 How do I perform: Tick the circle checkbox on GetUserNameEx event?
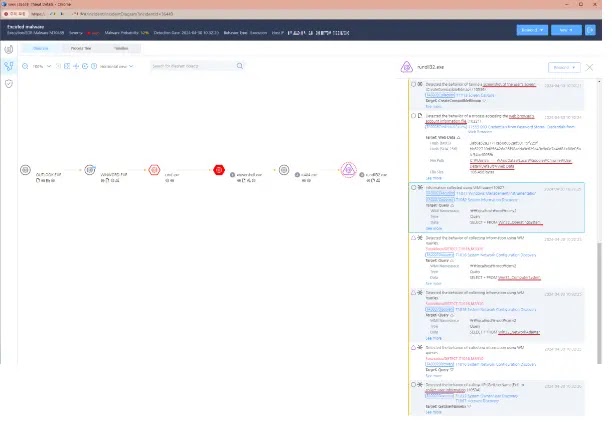tap(413, 385)
